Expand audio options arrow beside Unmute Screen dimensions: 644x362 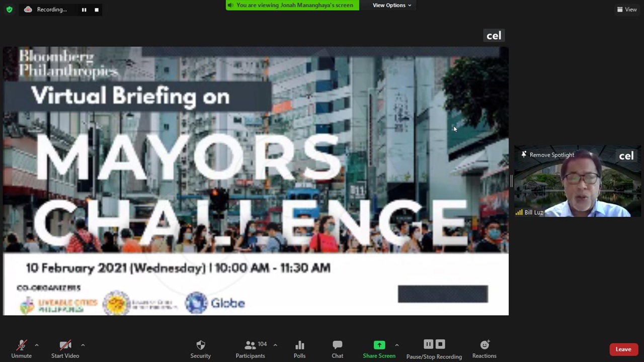click(x=36, y=345)
